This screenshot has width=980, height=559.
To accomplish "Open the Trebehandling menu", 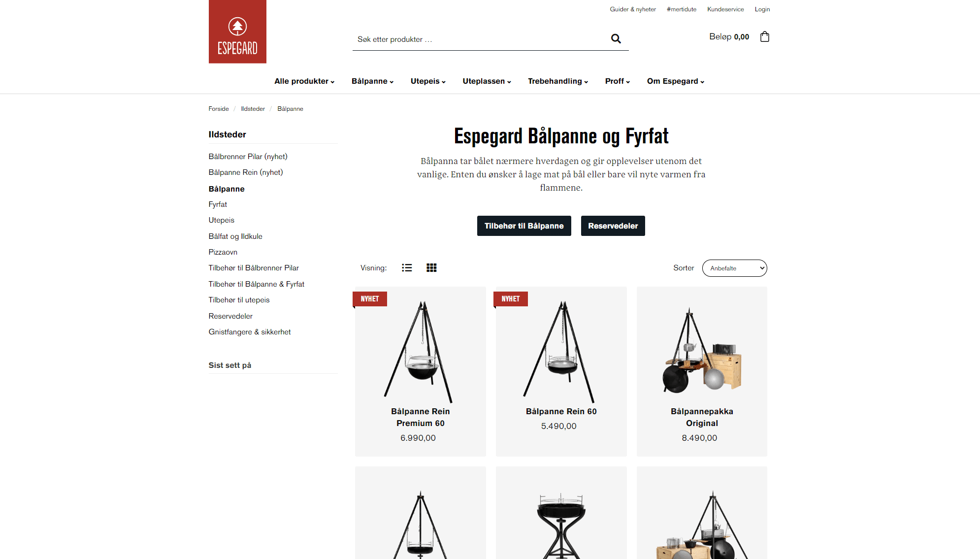I will point(558,81).
